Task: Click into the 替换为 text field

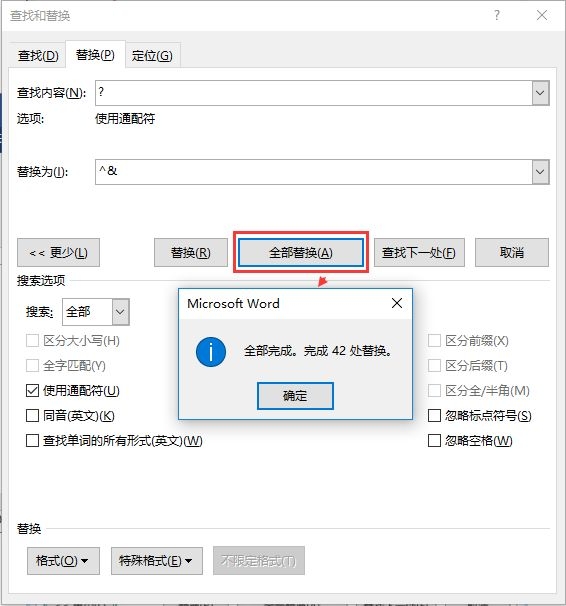Action: pyautogui.click(x=314, y=172)
